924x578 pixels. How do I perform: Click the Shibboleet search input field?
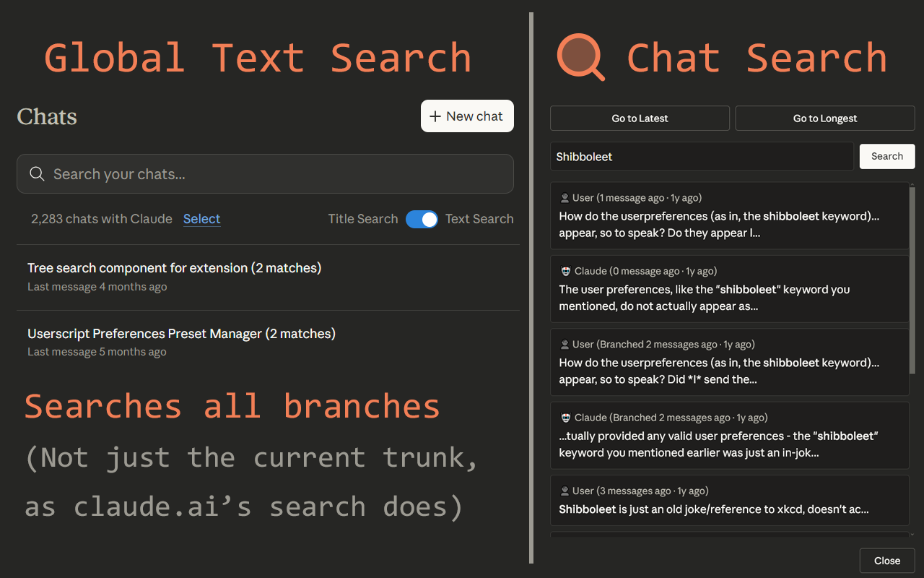(702, 156)
